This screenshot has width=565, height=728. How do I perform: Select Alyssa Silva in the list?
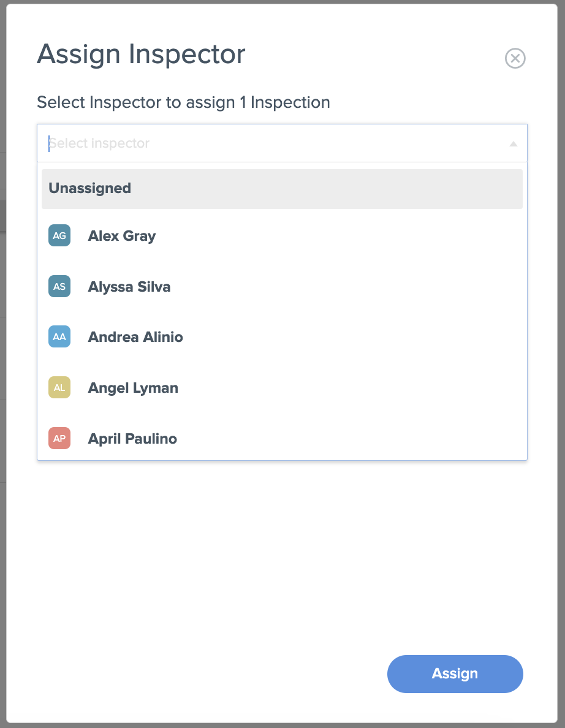pos(129,286)
